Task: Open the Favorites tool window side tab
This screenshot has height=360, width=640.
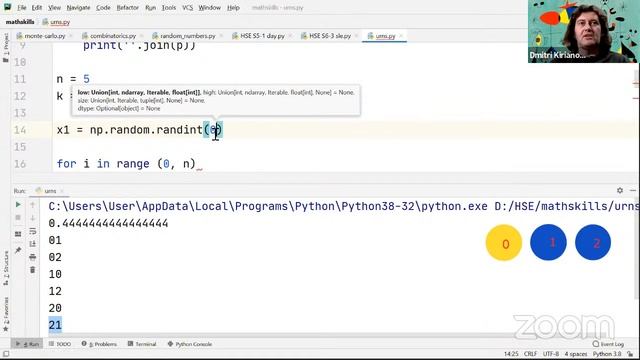Action: [5, 314]
